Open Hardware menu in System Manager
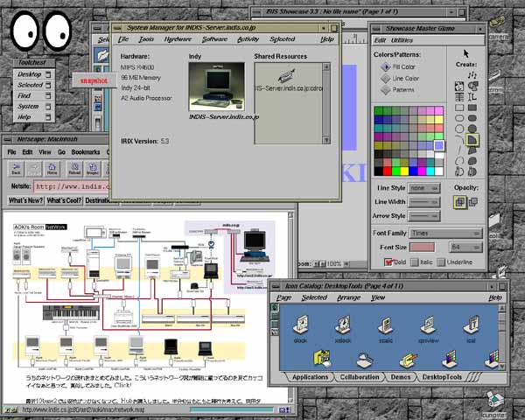Image resolution: width=525 pixels, height=420 pixels. [178, 39]
